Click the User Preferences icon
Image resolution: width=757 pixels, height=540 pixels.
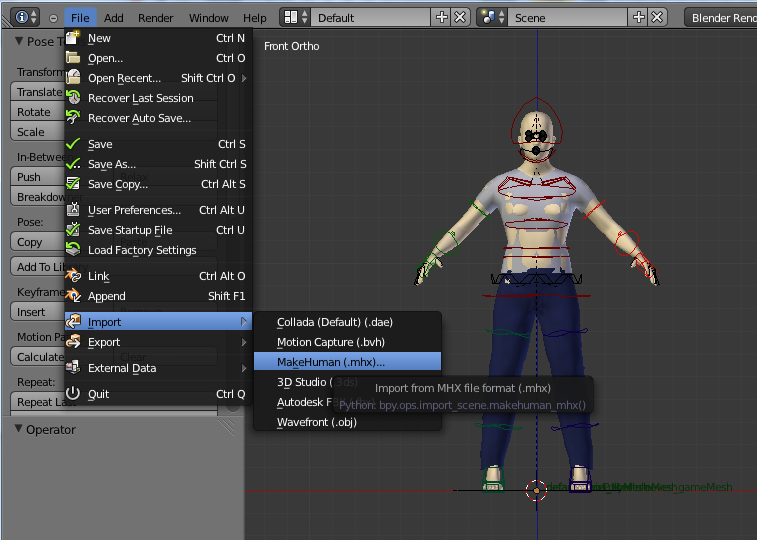[73, 210]
